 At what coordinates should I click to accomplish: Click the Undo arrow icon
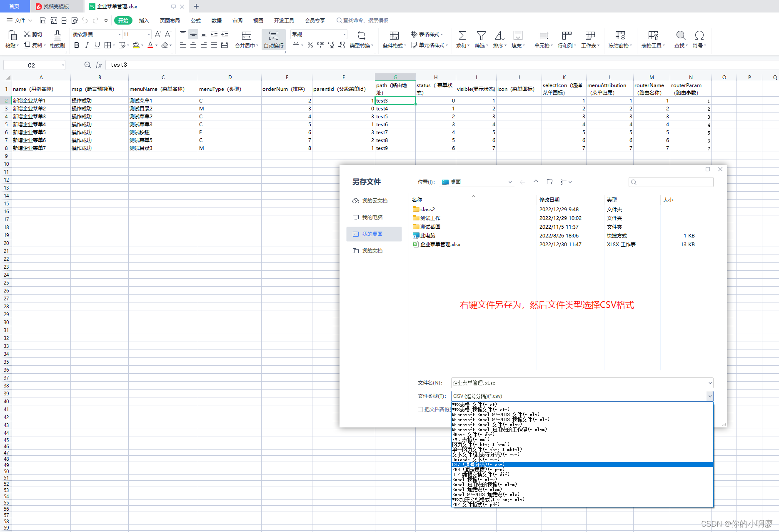click(85, 20)
